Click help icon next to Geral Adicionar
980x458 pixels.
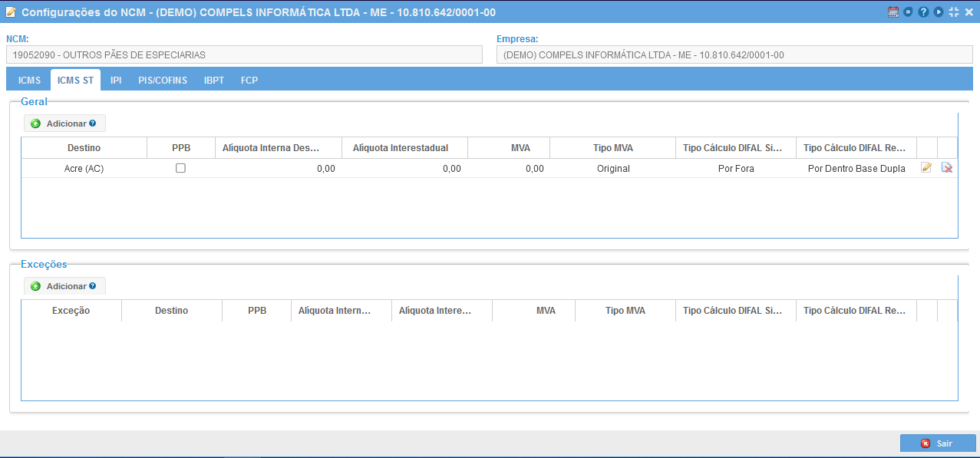[x=92, y=123]
